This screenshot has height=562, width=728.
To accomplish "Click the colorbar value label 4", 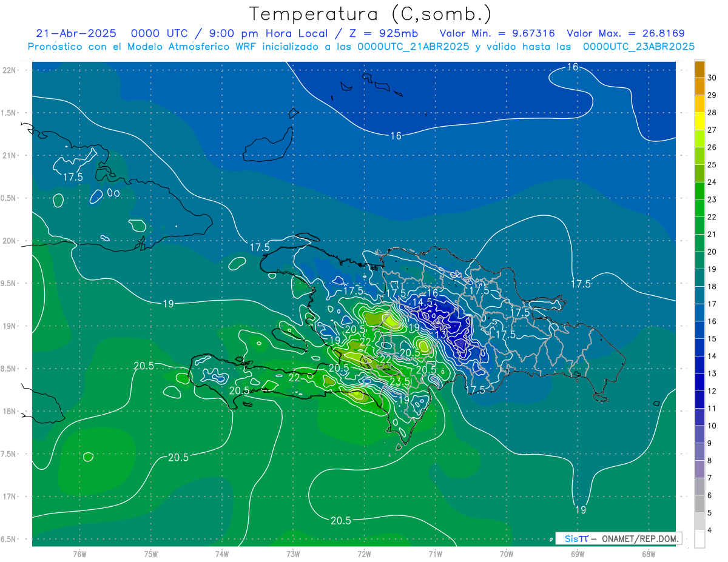I will [x=711, y=530].
